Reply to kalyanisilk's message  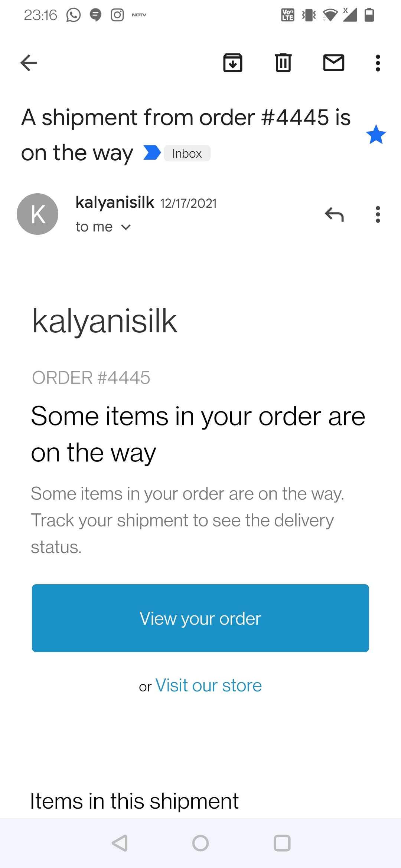click(334, 214)
